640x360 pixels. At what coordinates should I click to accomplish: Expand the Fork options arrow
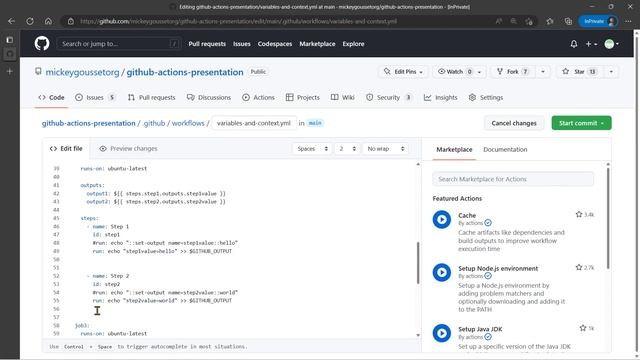[x=542, y=71]
